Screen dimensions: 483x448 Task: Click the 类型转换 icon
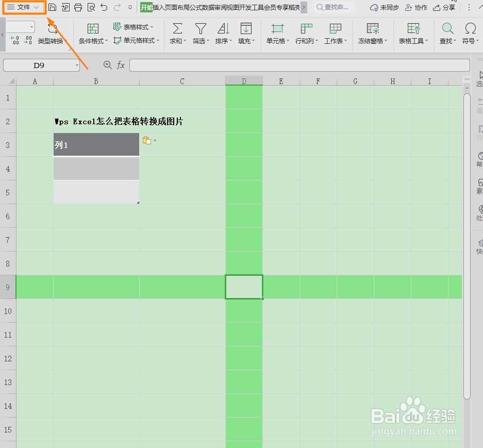point(53,29)
